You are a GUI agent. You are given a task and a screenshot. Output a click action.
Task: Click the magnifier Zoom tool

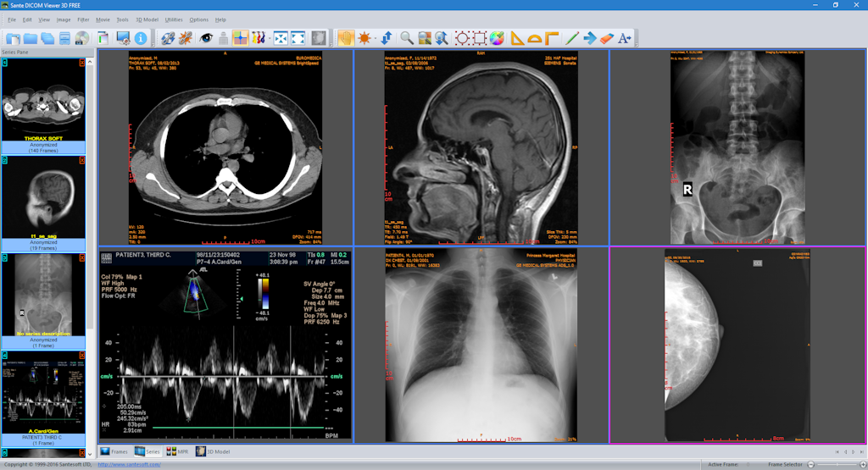coord(406,38)
